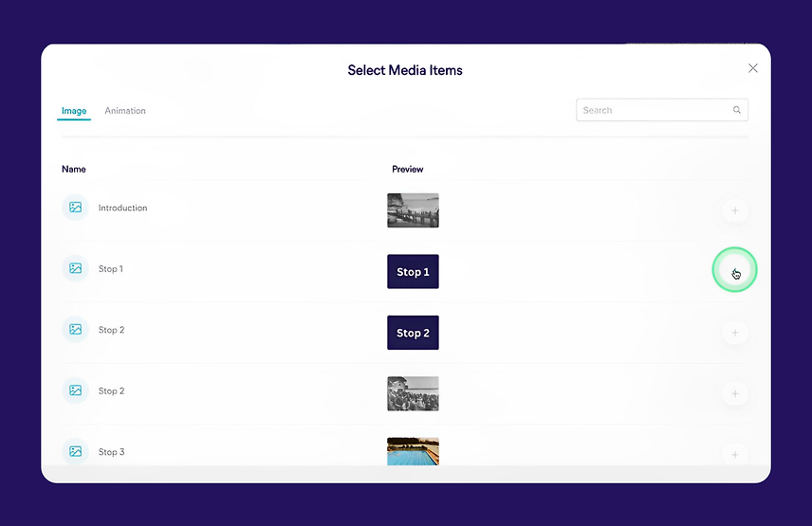The image size is (812, 526).
Task: Click the Name column header
Action: 74,170
